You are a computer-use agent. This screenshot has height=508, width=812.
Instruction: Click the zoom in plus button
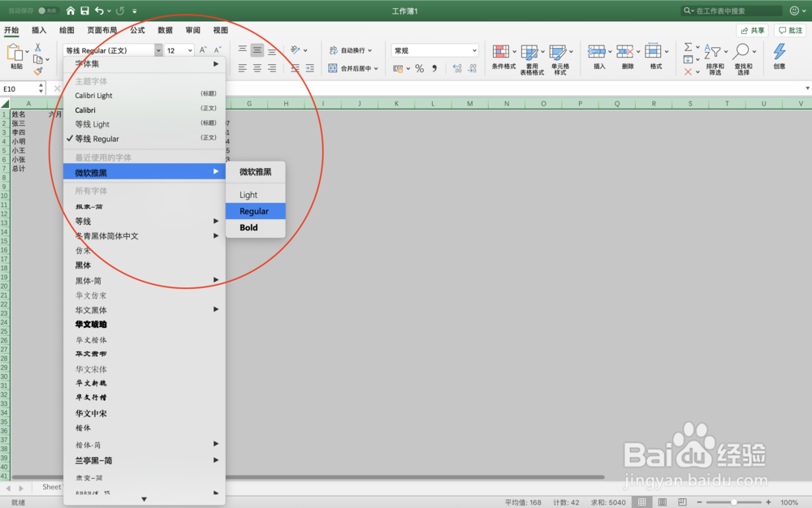pos(768,502)
